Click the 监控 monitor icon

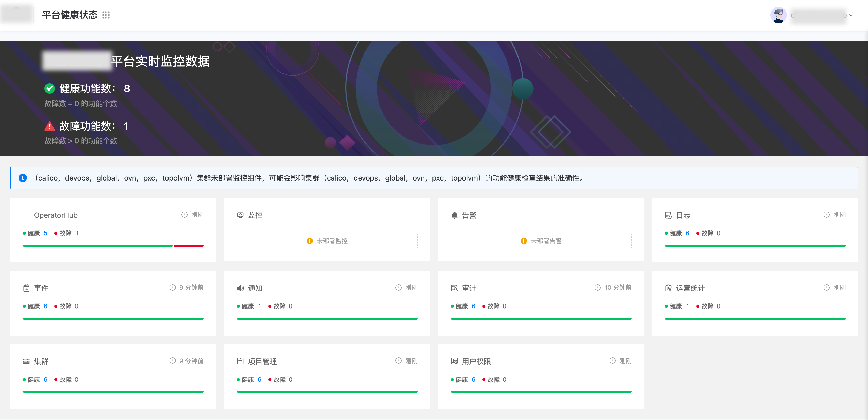tap(240, 215)
